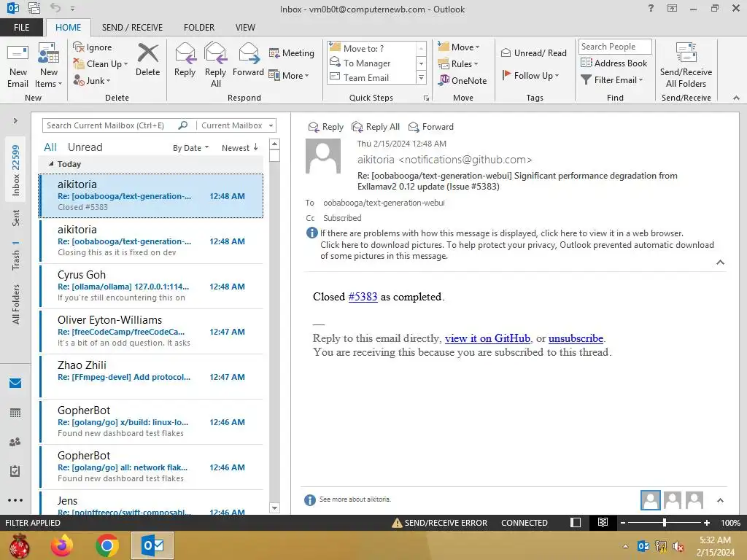Click Send/Receive All Folders
This screenshot has height=560, width=747.
tap(686, 66)
